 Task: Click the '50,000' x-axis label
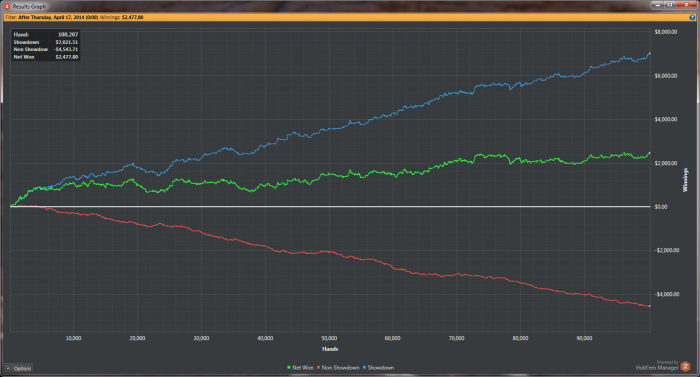[x=329, y=338]
